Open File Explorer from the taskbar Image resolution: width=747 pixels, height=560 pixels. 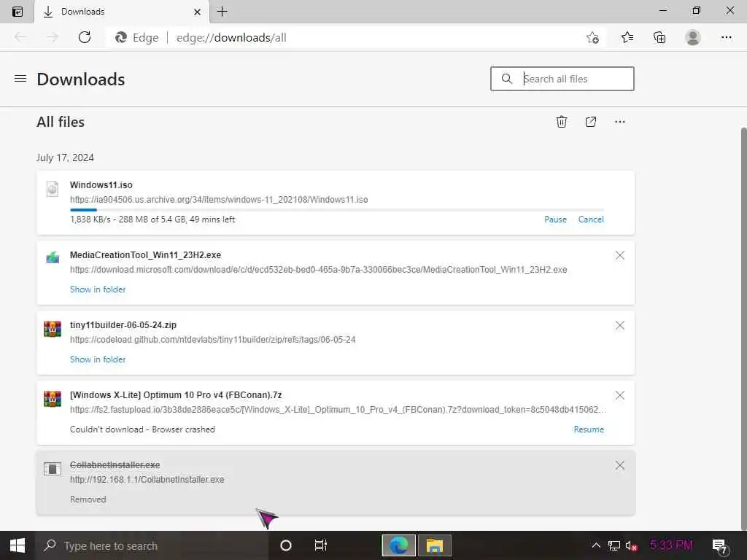[x=435, y=545]
